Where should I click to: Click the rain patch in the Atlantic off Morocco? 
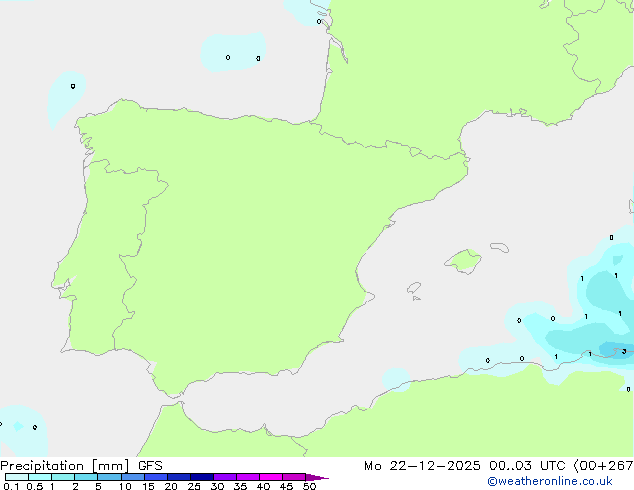pyautogui.click(x=20, y=423)
